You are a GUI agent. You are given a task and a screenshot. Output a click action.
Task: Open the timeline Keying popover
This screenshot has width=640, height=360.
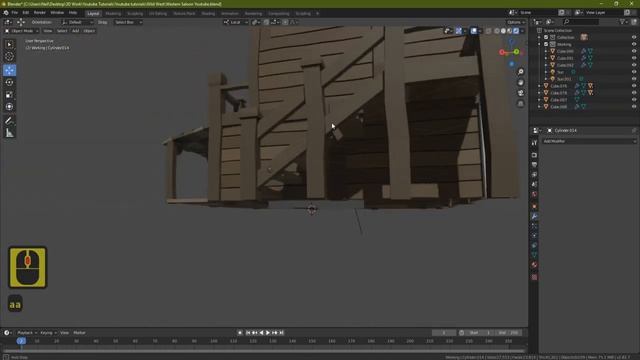click(x=48, y=333)
